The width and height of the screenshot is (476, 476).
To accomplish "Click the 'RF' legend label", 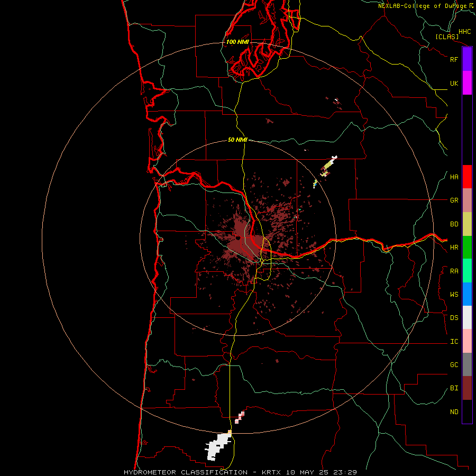I will [454, 59].
